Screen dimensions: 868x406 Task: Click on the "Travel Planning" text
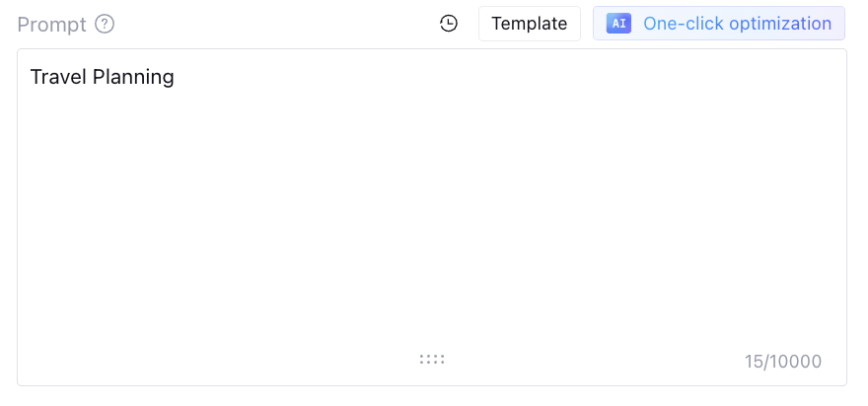pos(103,77)
